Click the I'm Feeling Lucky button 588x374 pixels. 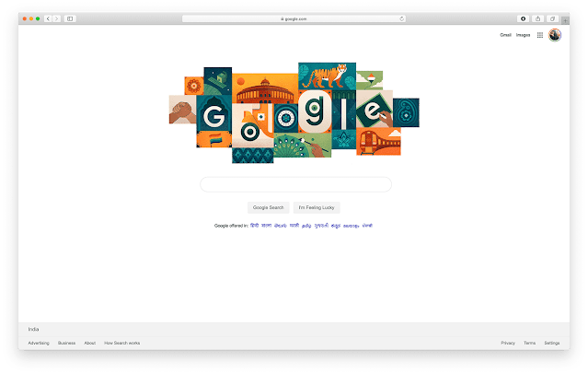pyautogui.click(x=317, y=207)
